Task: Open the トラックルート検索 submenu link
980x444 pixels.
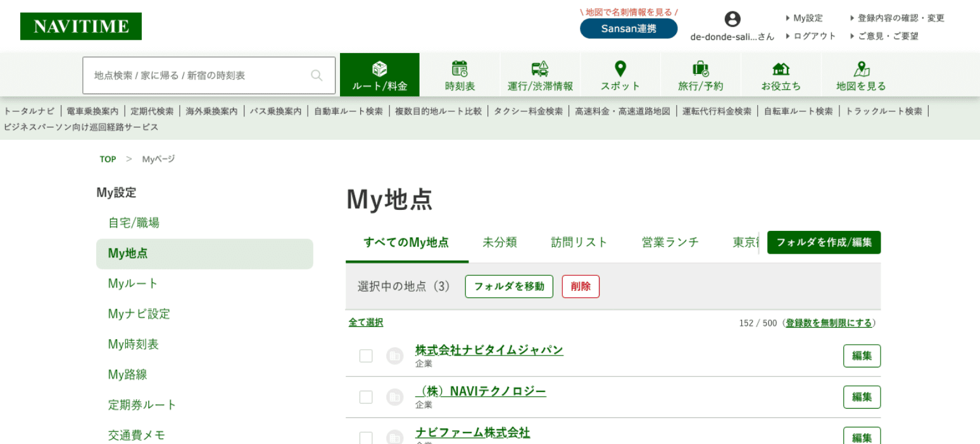Action: pos(884,111)
